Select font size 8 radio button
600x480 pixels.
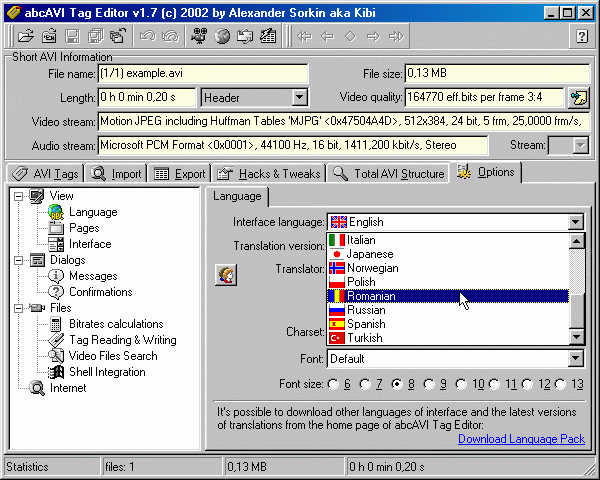pyautogui.click(x=397, y=384)
